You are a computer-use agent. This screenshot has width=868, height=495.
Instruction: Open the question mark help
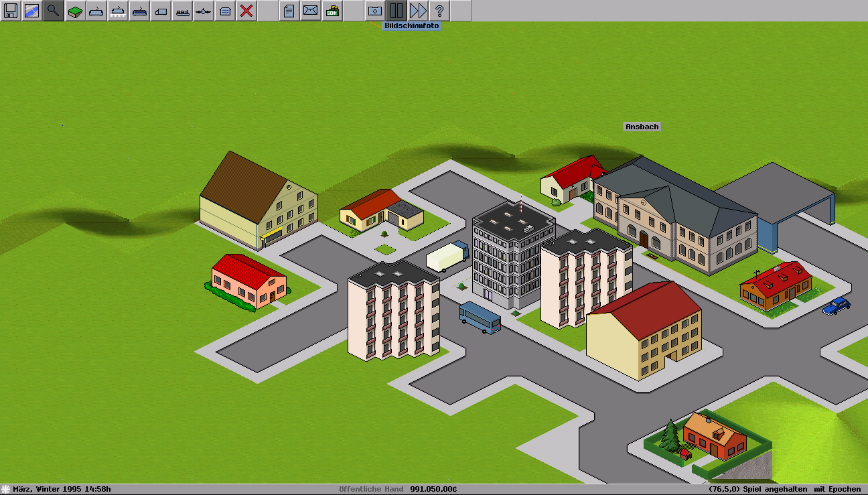[439, 11]
